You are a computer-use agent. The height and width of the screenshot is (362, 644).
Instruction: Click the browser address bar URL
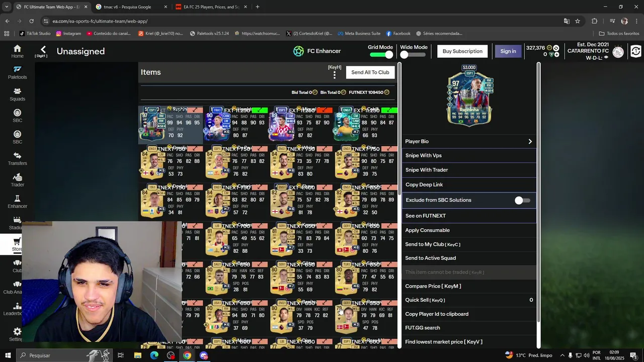click(x=100, y=21)
